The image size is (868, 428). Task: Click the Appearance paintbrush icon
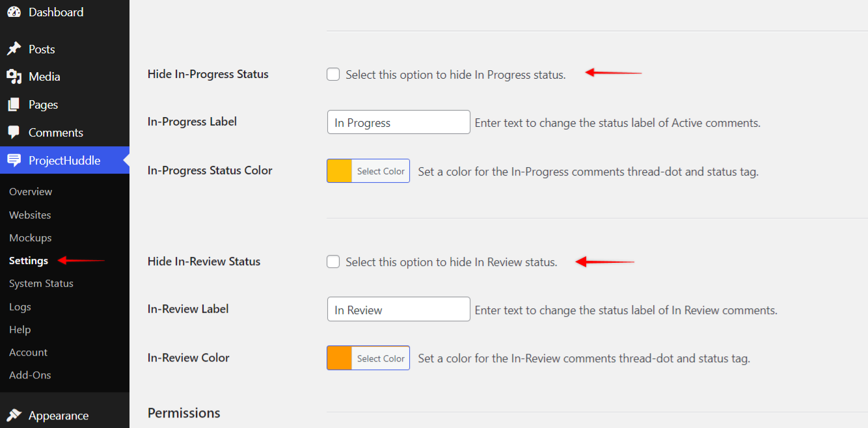click(x=14, y=416)
